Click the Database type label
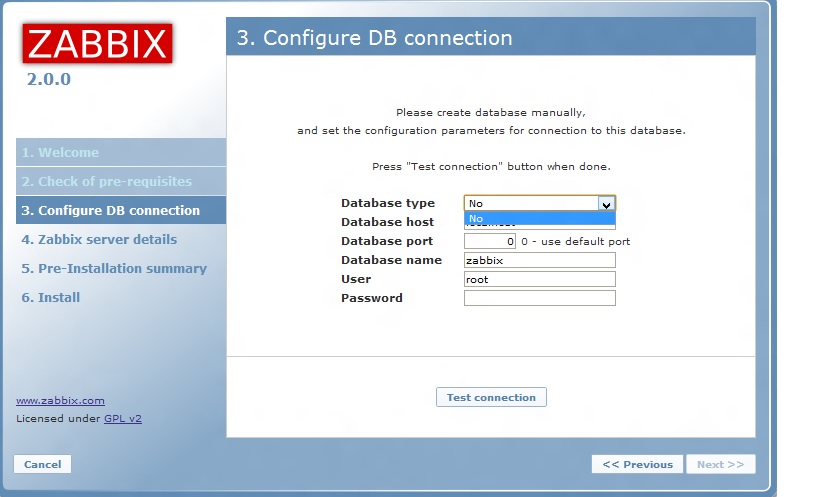 coord(388,203)
